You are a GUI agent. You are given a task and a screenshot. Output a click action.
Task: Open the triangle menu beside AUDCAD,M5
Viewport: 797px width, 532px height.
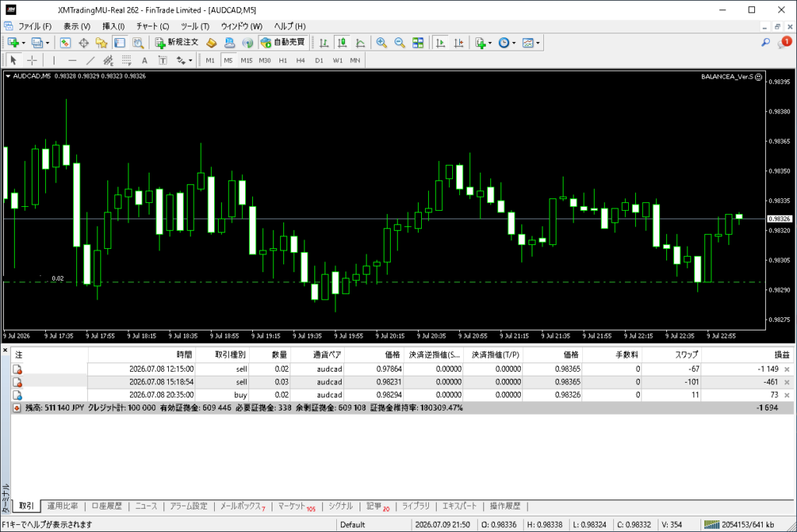(x=8, y=76)
